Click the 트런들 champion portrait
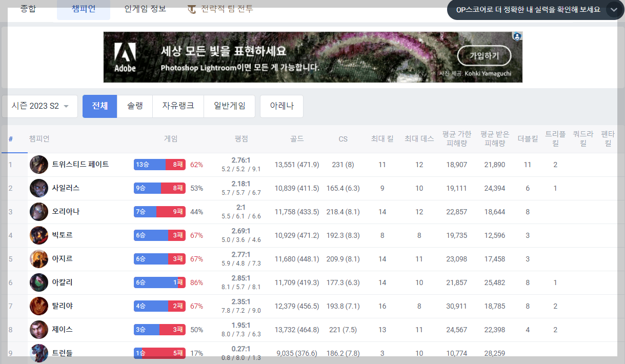The height and width of the screenshot is (364, 625). point(38,353)
